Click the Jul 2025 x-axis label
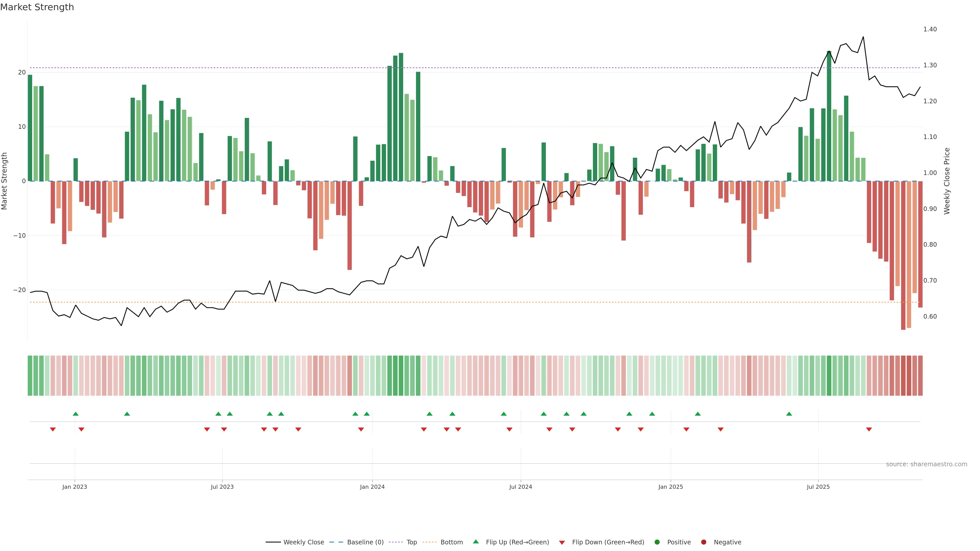Image resolution: width=980 pixels, height=551 pixels. [818, 487]
